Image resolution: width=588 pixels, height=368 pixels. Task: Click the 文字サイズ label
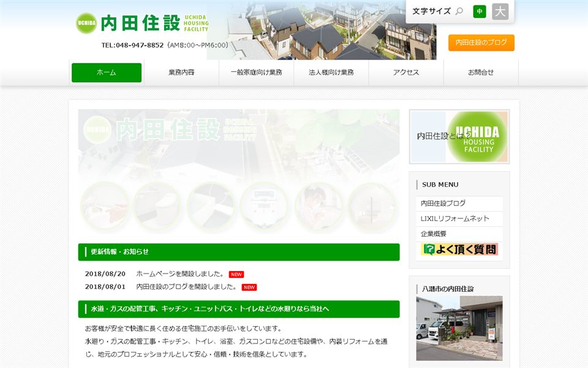[x=432, y=11]
